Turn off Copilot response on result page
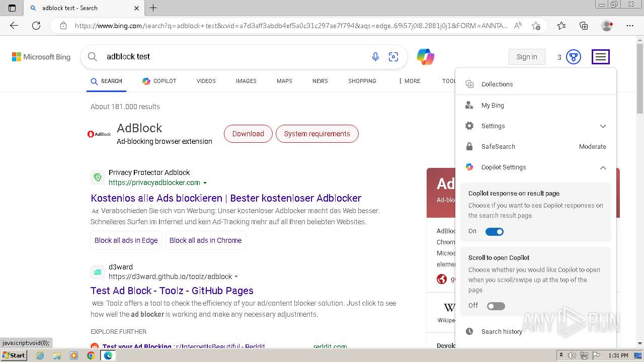 pos(494,232)
